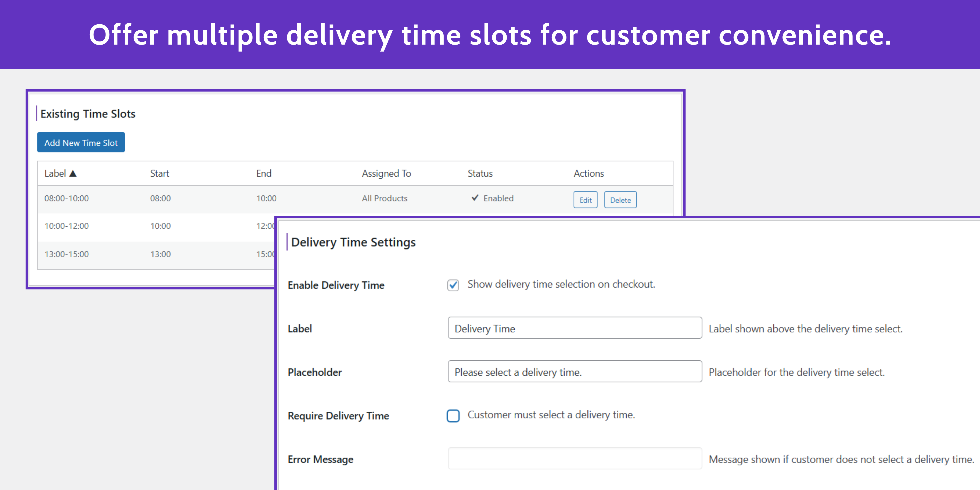The height and width of the screenshot is (490, 980).
Task: Click the All Products assignment text
Action: (x=384, y=198)
